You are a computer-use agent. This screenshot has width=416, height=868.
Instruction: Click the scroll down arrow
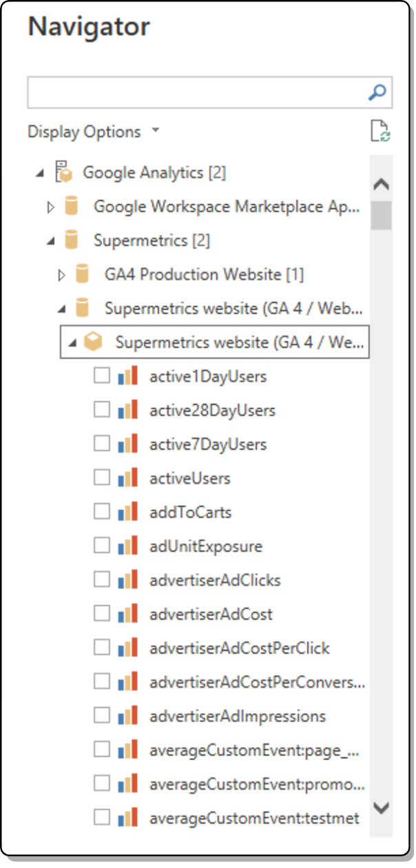tap(381, 807)
